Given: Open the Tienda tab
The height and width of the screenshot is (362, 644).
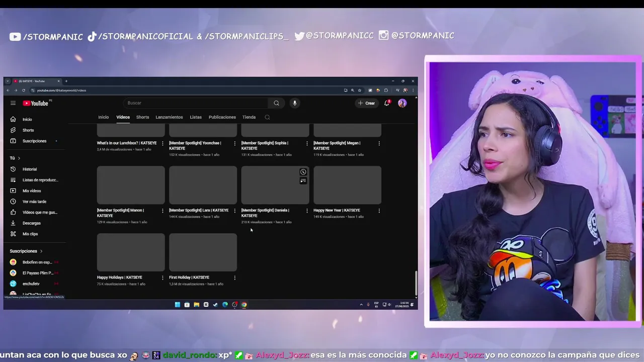Looking at the screenshot, I should 249,117.
